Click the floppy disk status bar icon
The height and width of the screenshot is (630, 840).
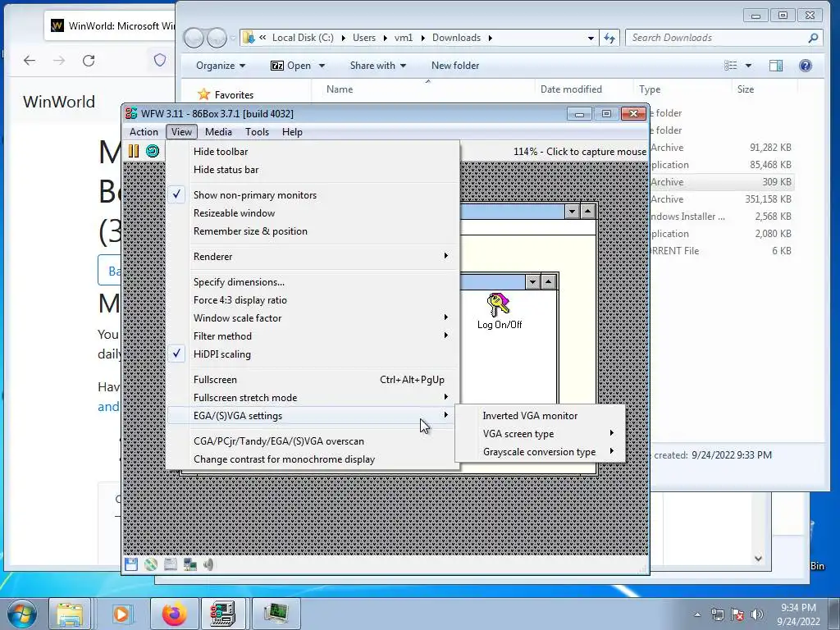click(131, 564)
